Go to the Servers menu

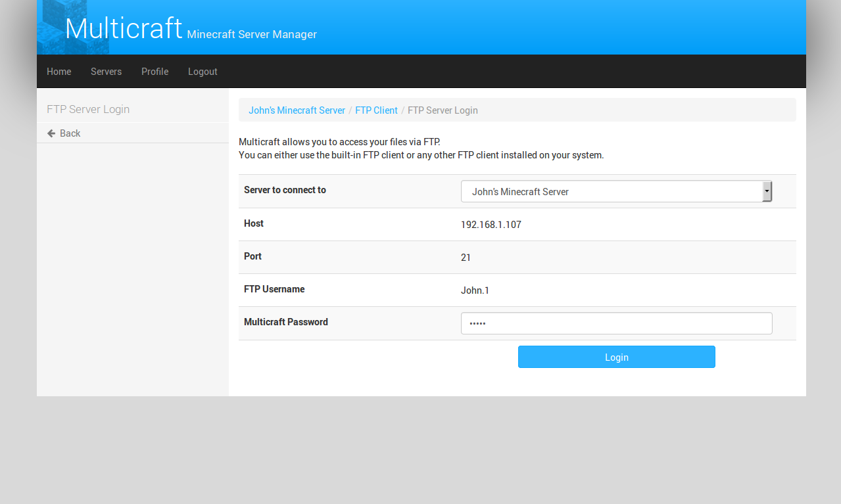click(x=106, y=72)
